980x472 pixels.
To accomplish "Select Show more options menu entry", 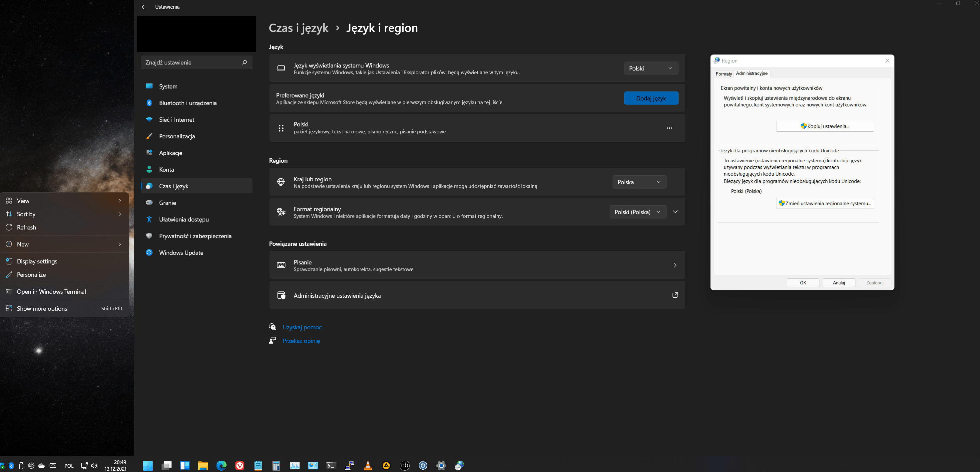I will 42,309.
